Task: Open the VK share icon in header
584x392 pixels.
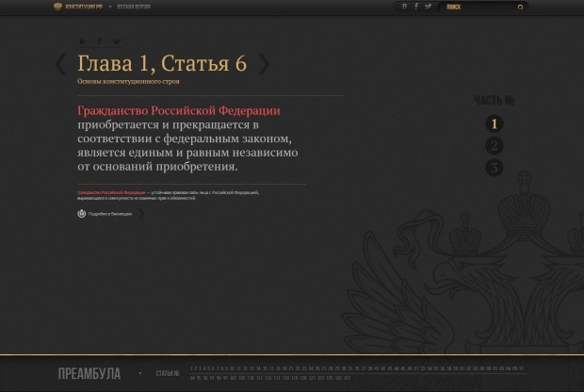Action: (405, 7)
